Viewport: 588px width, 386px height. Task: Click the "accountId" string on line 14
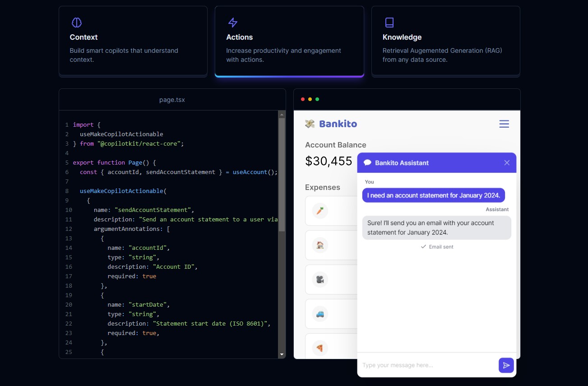[148, 248]
